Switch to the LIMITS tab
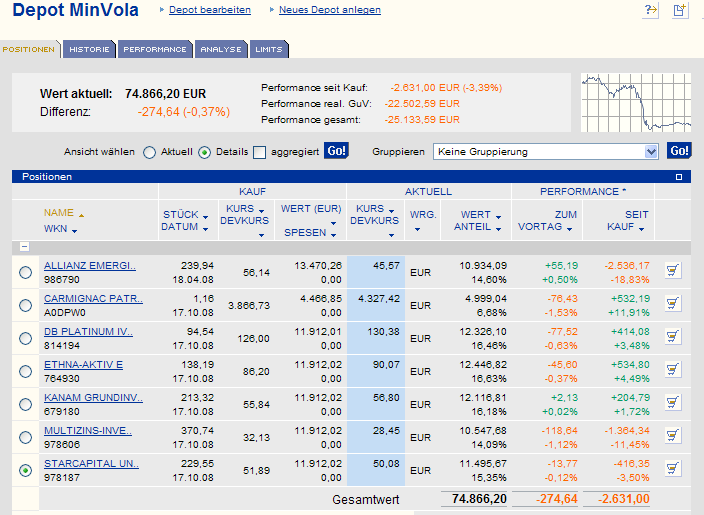704x515 pixels. pyautogui.click(x=269, y=49)
